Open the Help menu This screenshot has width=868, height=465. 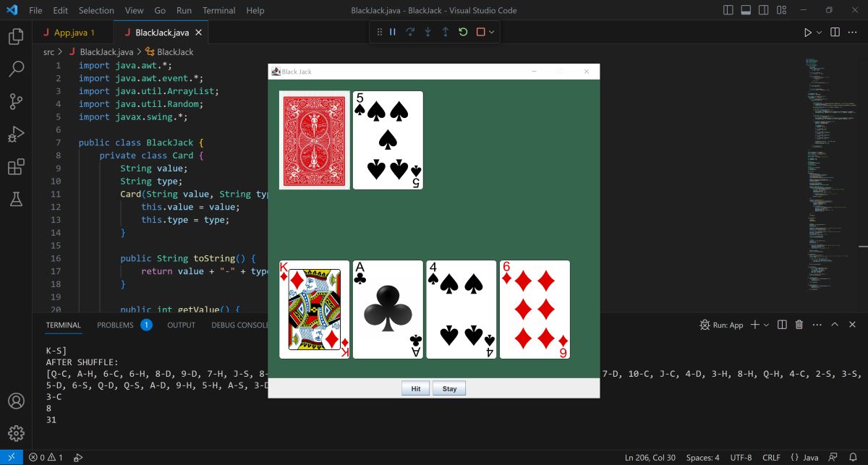255,10
